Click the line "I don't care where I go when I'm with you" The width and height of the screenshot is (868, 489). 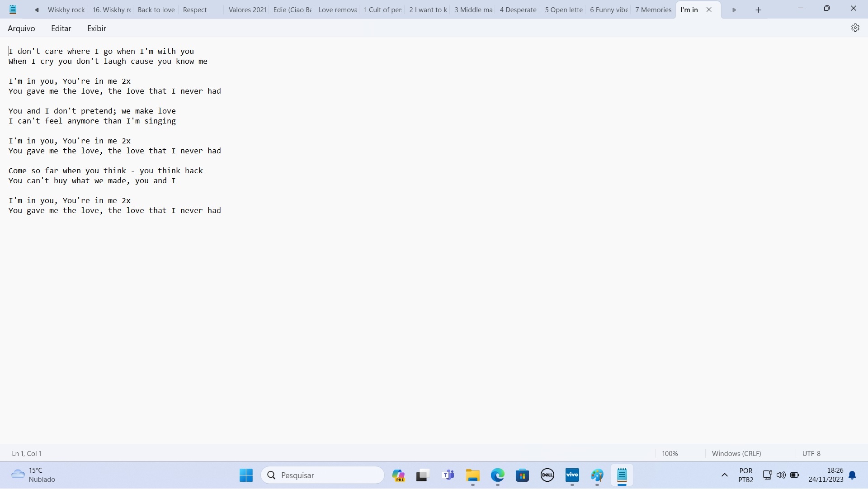[101, 52]
